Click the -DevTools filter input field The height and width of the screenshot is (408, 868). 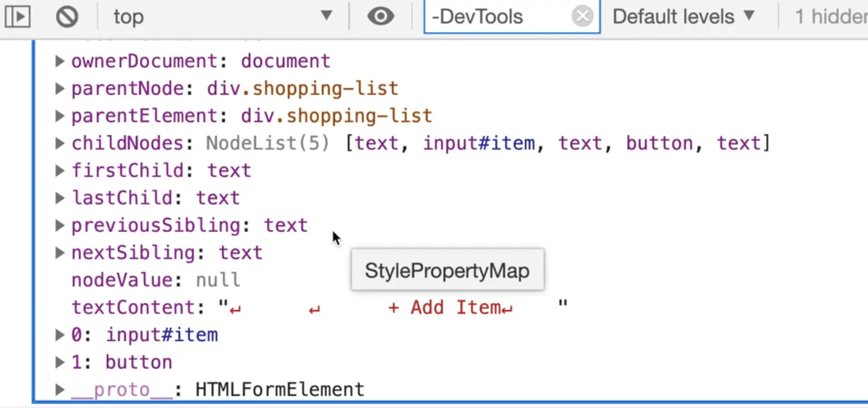coord(496,17)
